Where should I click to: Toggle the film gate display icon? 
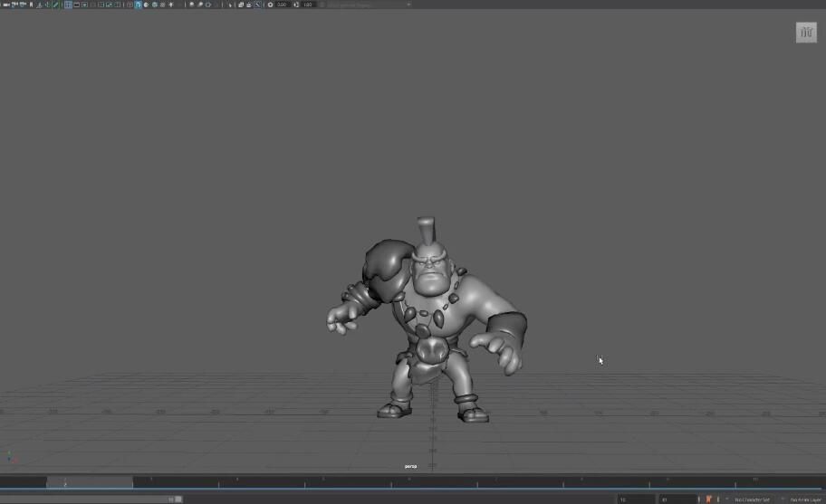[76, 5]
